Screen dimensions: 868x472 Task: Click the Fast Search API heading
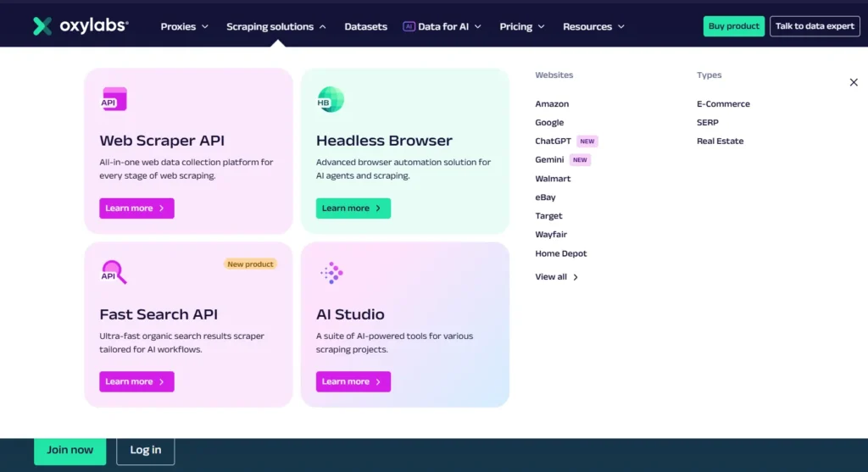(159, 314)
